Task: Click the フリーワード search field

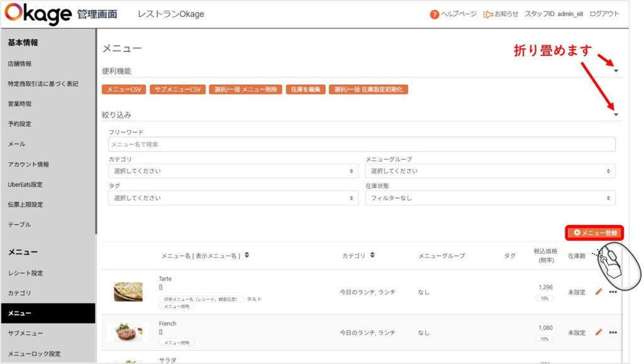Action: click(x=362, y=145)
